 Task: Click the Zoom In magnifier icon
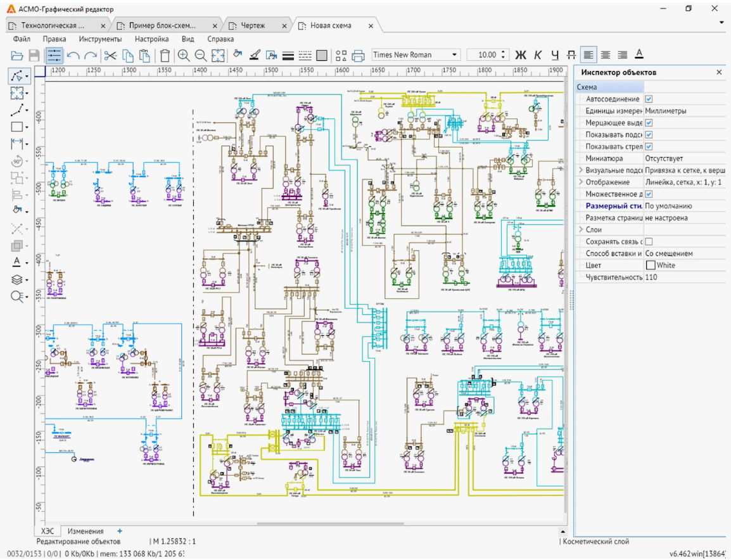coord(184,55)
